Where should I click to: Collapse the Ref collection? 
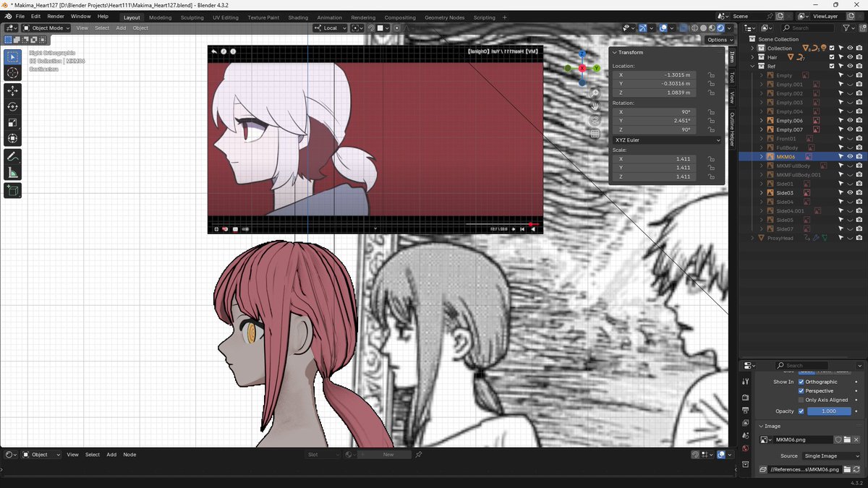click(x=752, y=66)
